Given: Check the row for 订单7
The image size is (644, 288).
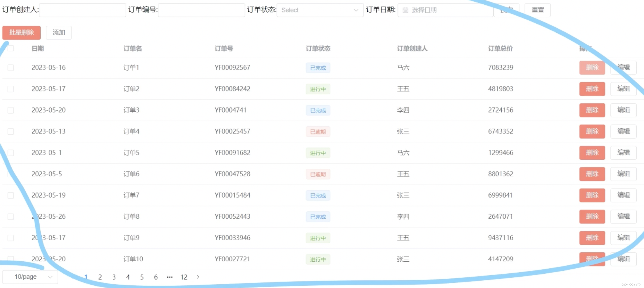Looking at the screenshot, I should point(10,195).
